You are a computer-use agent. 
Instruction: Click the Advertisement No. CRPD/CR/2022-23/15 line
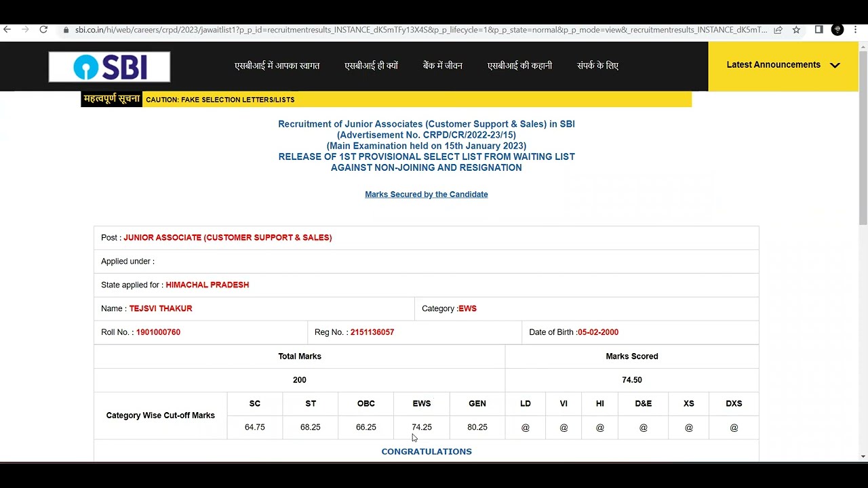427,135
